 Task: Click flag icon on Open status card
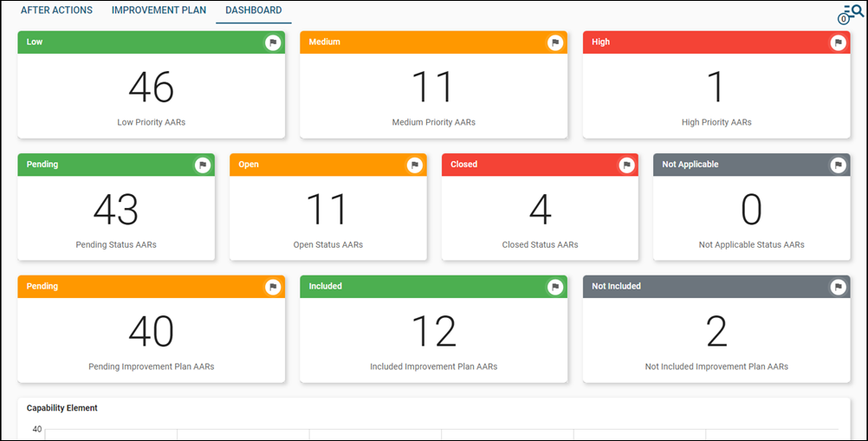pos(414,165)
